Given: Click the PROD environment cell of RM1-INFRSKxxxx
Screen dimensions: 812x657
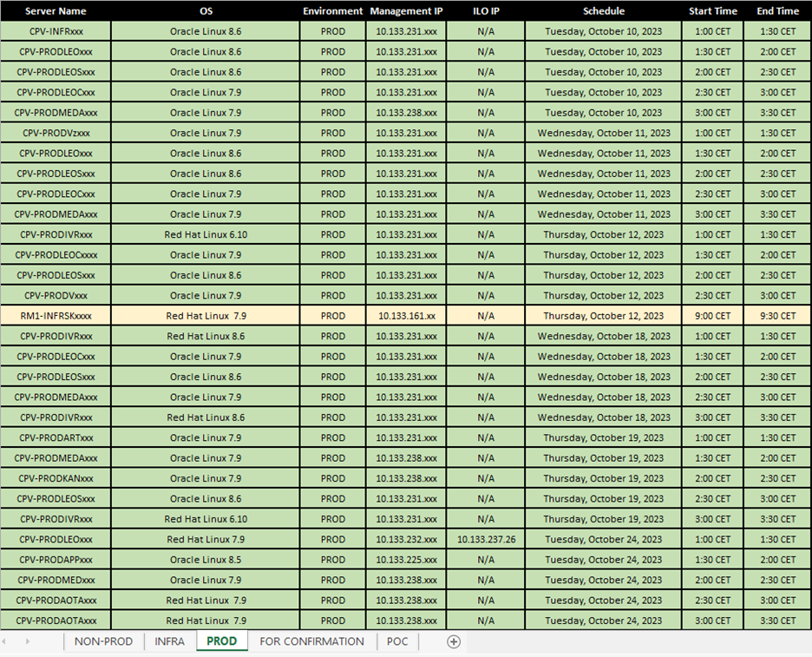Looking at the screenshot, I should click(332, 316).
